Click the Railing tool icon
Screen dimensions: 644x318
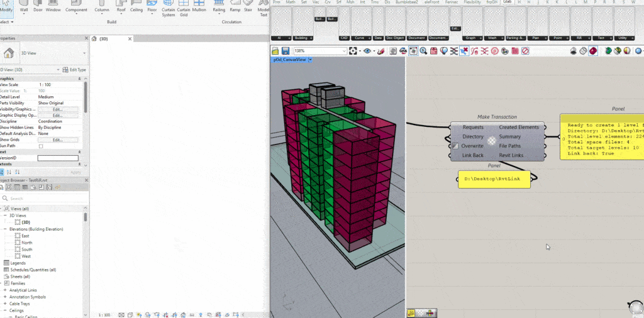tap(219, 8)
